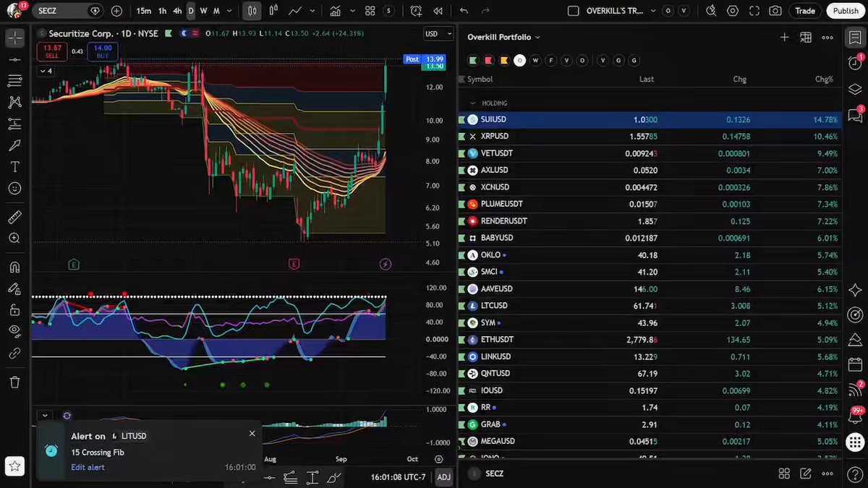Click the hollow candles chart type icon
This screenshot has height=488, width=868.
(x=273, y=11)
